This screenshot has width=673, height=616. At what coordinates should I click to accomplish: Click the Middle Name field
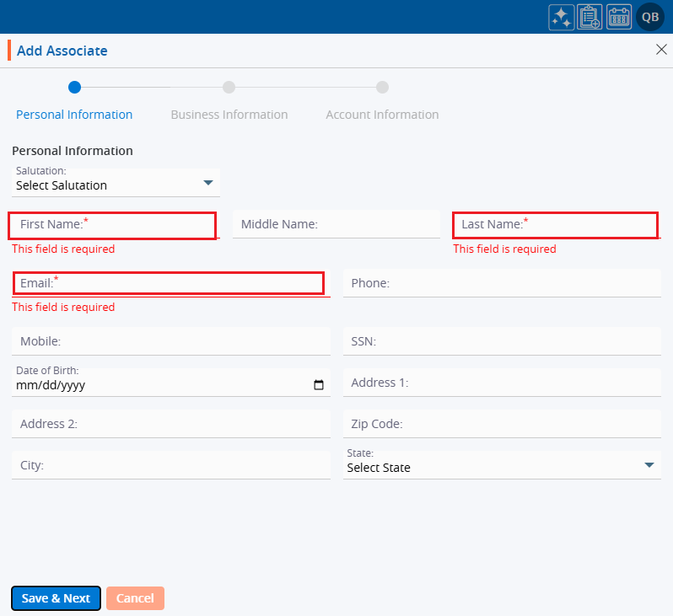(336, 225)
